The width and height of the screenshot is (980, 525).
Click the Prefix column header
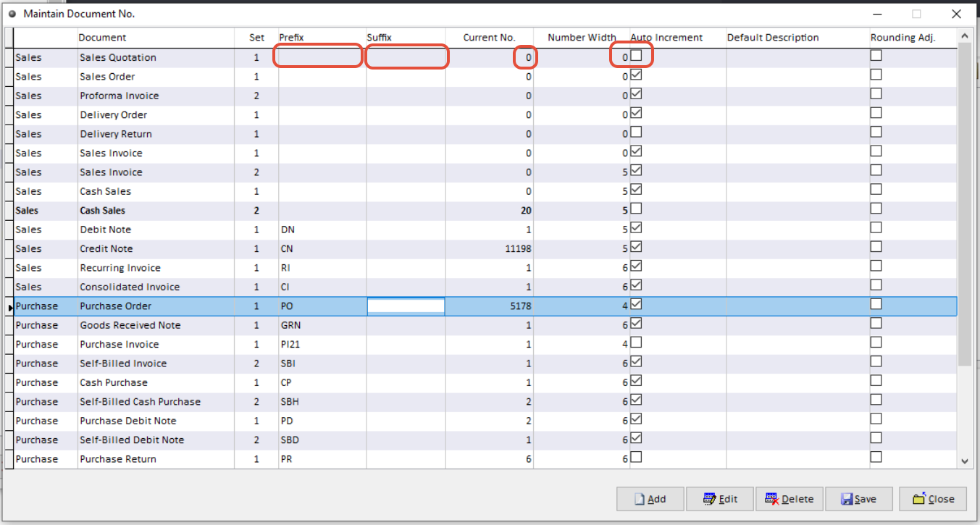point(322,38)
